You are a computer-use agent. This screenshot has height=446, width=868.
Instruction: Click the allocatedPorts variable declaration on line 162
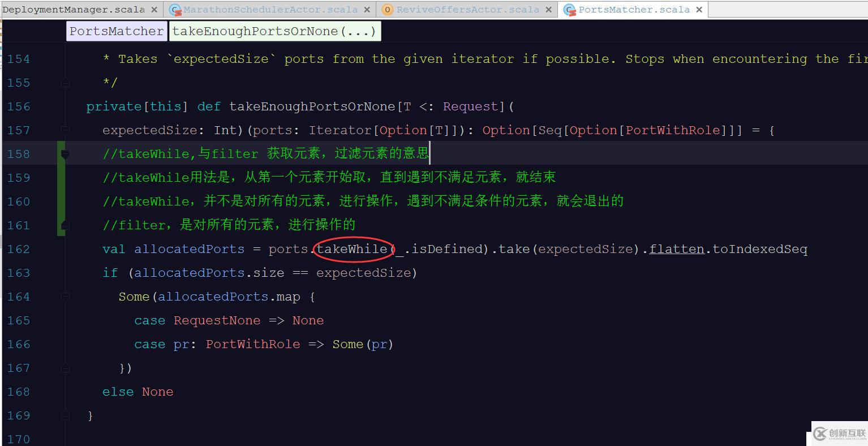189,249
